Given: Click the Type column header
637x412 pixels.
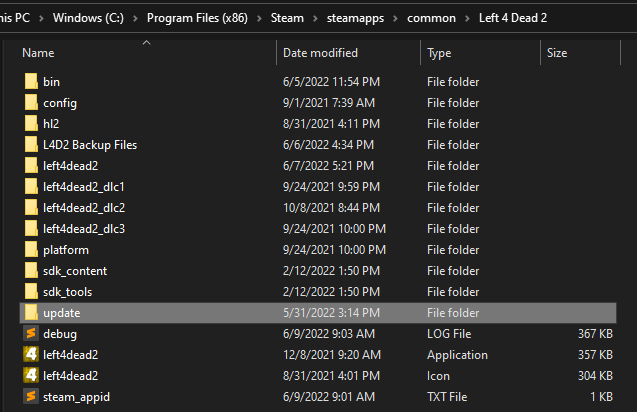Looking at the screenshot, I should pyautogui.click(x=440, y=53).
